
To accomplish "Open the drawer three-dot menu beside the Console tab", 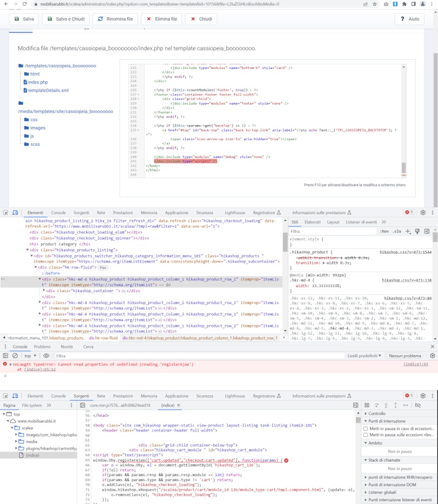I will pyautogui.click(x=6, y=346).
